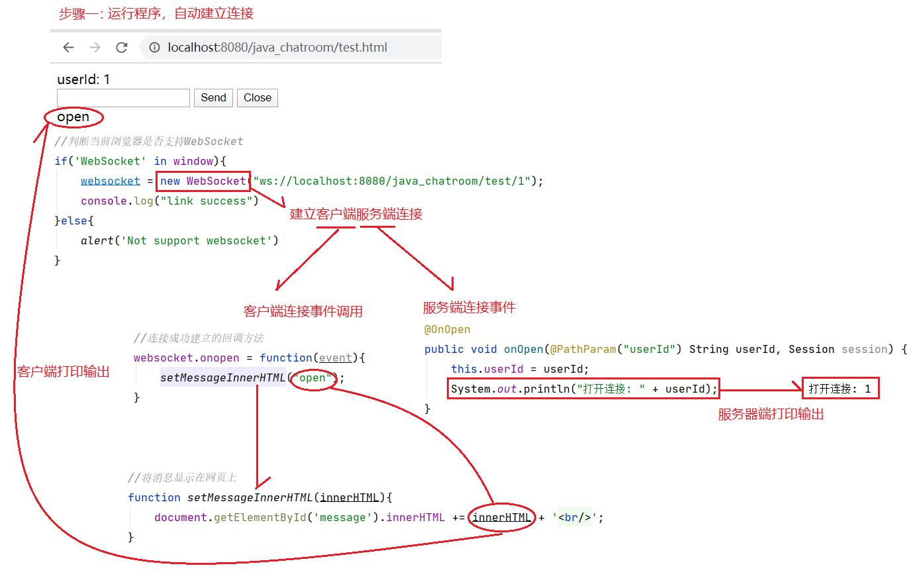The height and width of the screenshot is (588, 911).
Task: Click the underlined 'websocket' variable in code
Action: pyautogui.click(x=111, y=181)
